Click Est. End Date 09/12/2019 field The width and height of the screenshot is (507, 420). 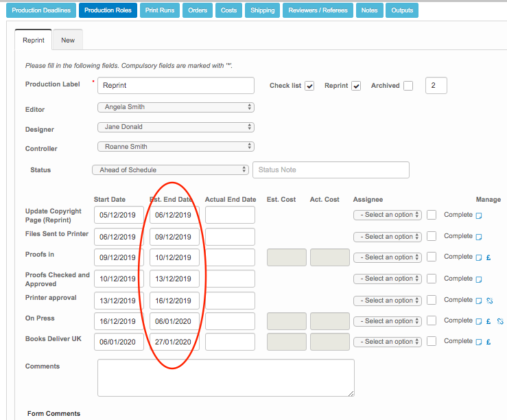coord(175,237)
